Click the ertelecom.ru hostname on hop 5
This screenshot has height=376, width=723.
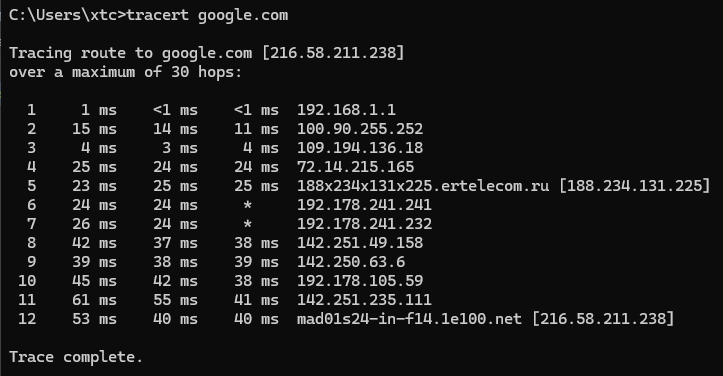click(x=423, y=185)
